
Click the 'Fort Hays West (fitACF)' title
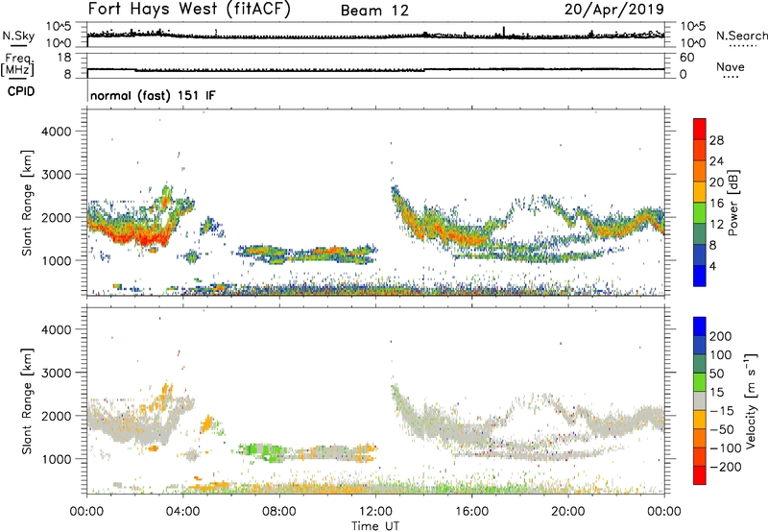click(x=189, y=10)
